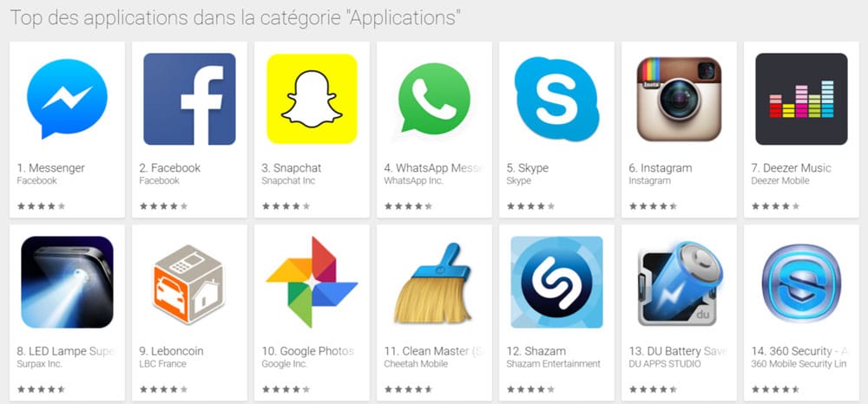This screenshot has height=404, width=868.
Task: Click the "Cheetah Mobile" developer link
Action: 416,364
